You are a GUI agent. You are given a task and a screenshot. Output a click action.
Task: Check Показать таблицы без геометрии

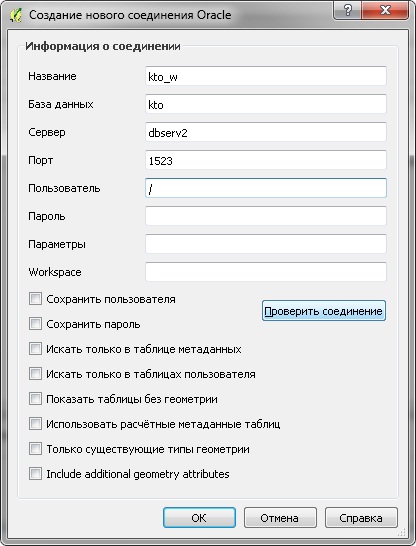tap(35, 399)
